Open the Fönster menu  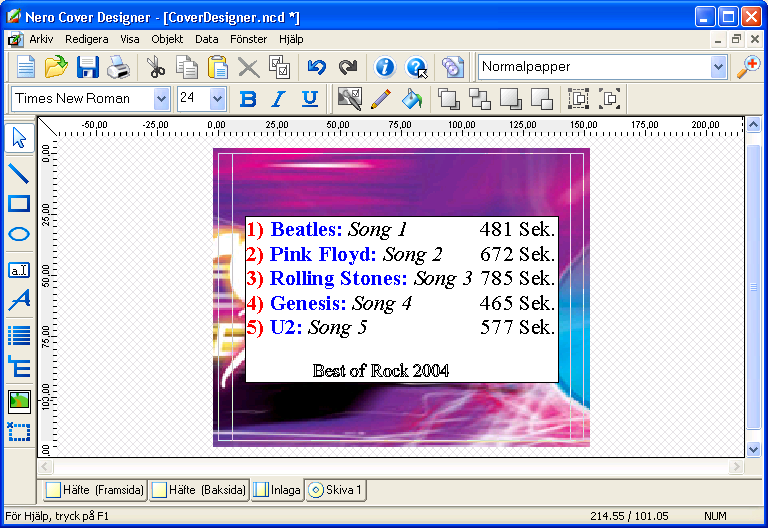tap(248, 39)
